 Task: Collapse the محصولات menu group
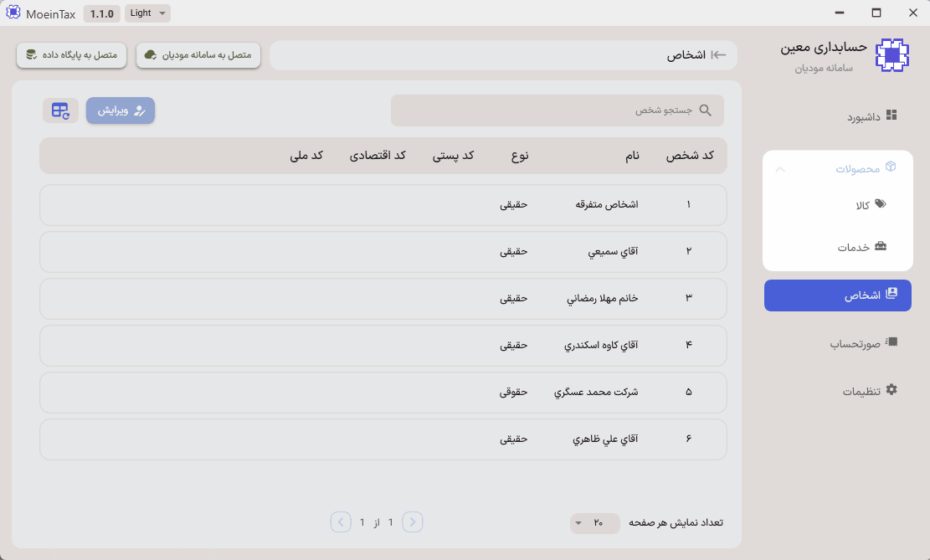click(x=837, y=168)
